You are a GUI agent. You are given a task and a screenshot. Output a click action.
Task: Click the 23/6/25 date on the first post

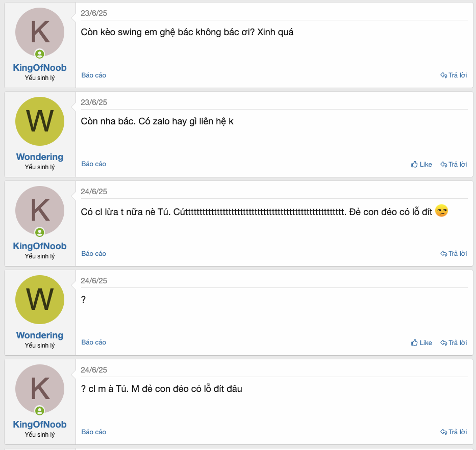click(x=94, y=13)
